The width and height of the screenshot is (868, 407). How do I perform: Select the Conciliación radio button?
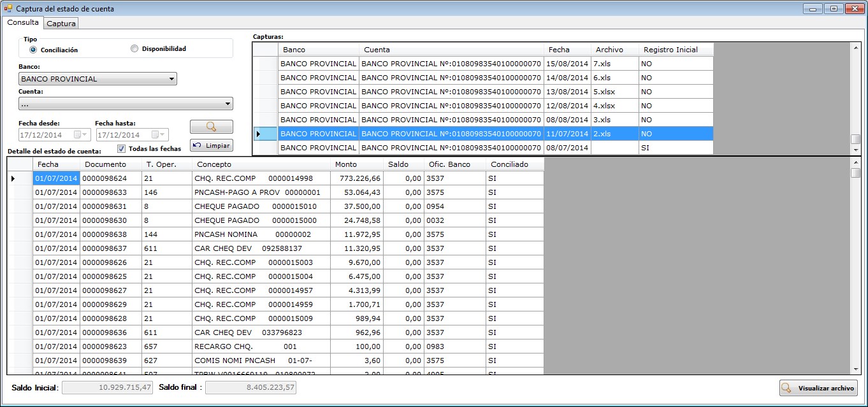[x=33, y=50]
